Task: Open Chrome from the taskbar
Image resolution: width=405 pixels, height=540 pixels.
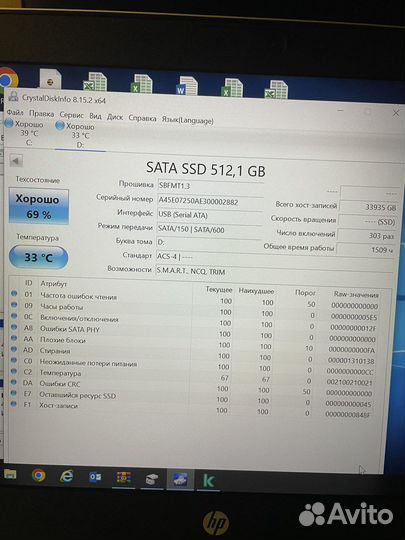Action: pyautogui.click(x=39, y=475)
